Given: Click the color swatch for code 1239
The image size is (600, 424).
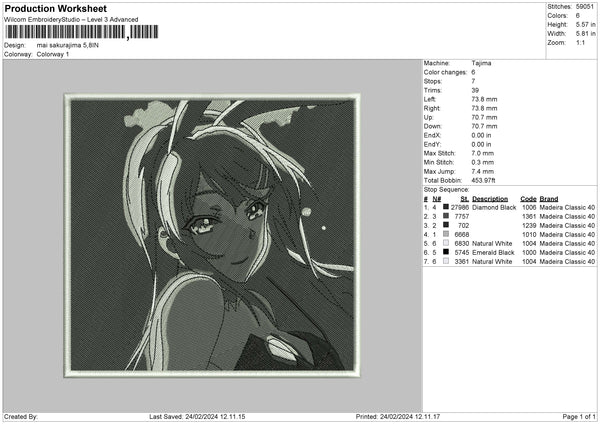Looking at the screenshot, I should 446,225.
